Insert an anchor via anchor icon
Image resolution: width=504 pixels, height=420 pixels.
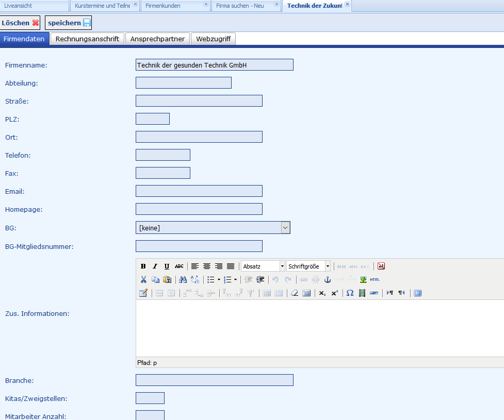pos(327,280)
